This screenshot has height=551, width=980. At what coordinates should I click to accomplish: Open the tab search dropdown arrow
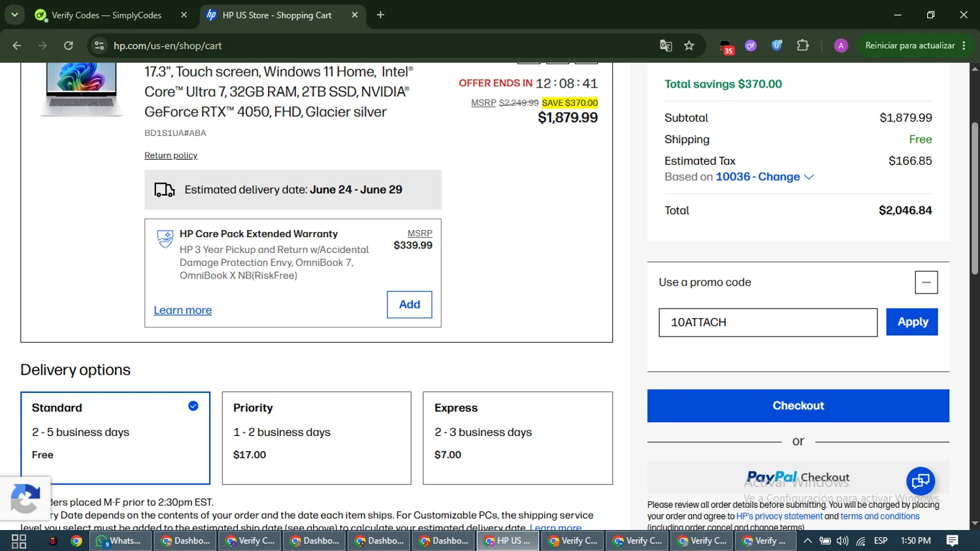(x=14, y=14)
